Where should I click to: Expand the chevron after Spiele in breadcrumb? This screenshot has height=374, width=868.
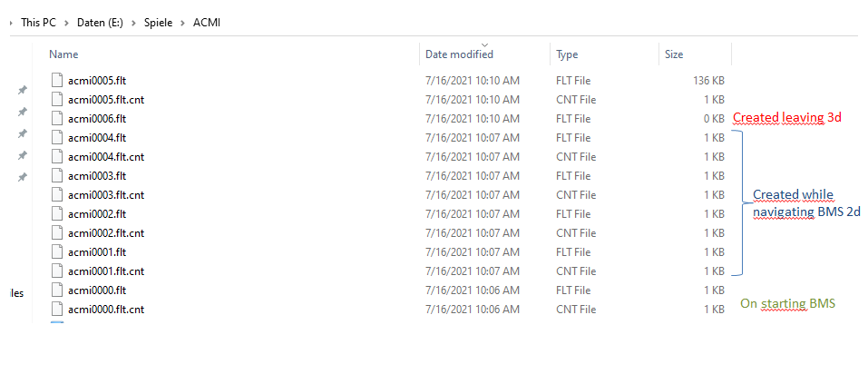pyautogui.click(x=182, y=23)
